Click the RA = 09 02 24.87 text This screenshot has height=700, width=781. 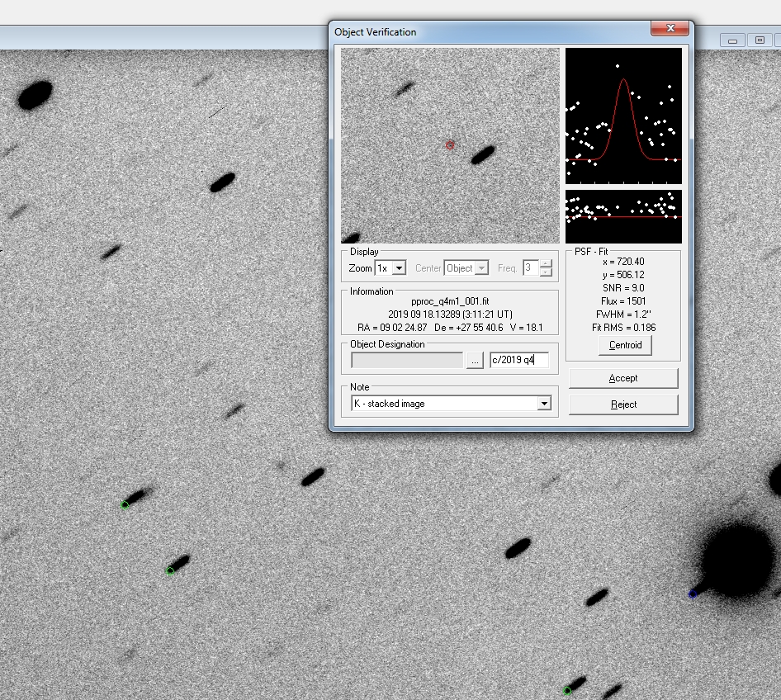(x=392, y=328)
